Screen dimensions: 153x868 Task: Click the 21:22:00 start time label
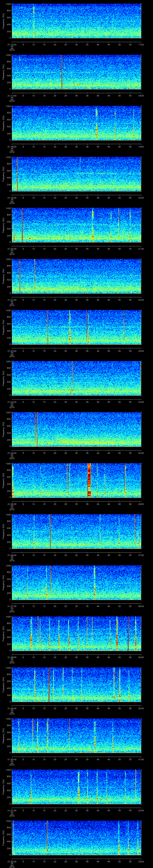(x=12, y=351)
